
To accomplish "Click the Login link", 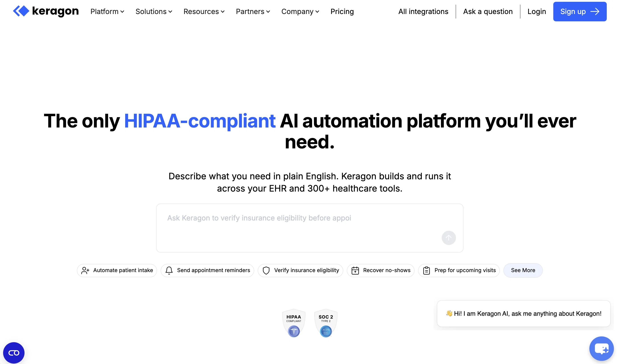I will click(x=537, y=12).
